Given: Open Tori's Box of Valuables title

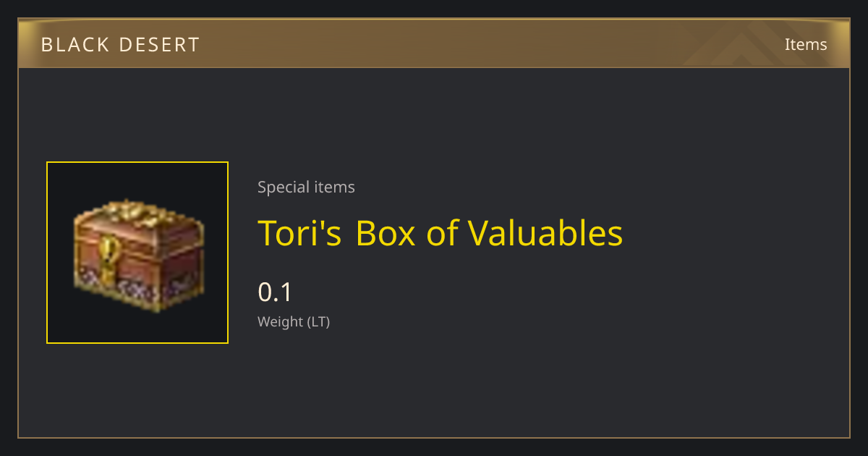Looking at the screenshot, I should point(441,233).
